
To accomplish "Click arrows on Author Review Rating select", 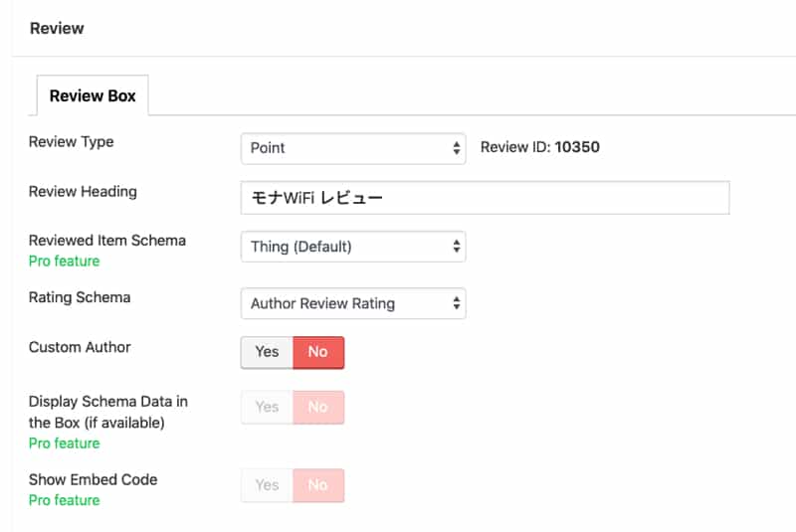I will [x=457, y=303].
